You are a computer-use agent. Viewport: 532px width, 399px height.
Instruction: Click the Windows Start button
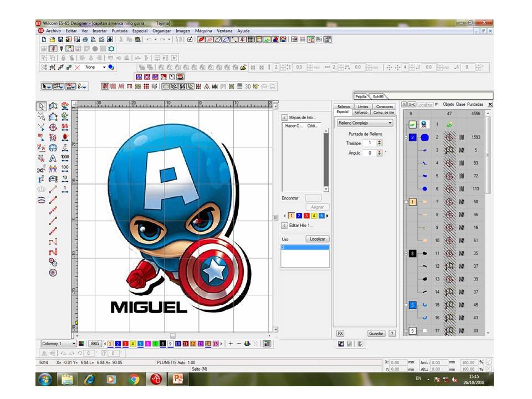(45, 379)
